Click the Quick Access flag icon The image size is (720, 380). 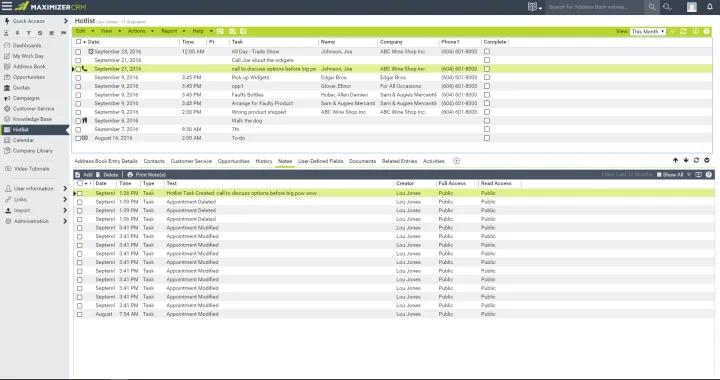[x=63, y=33]
